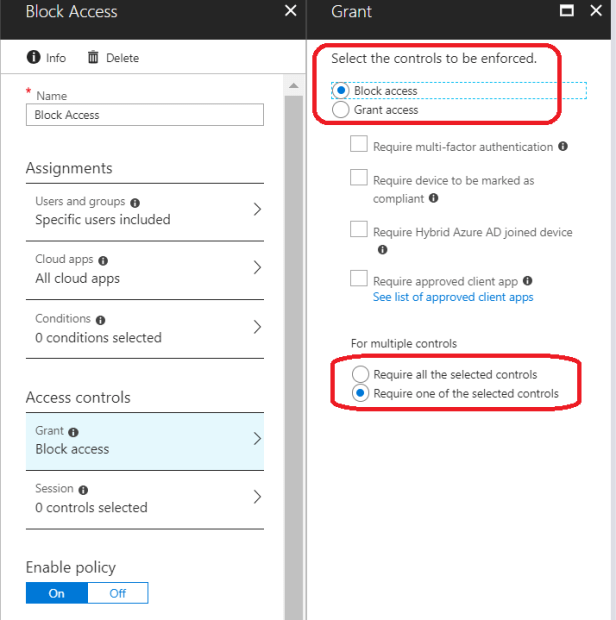The image size is (616, 620).
Task: Select the Block access radio button
Action: click(340, 91)
